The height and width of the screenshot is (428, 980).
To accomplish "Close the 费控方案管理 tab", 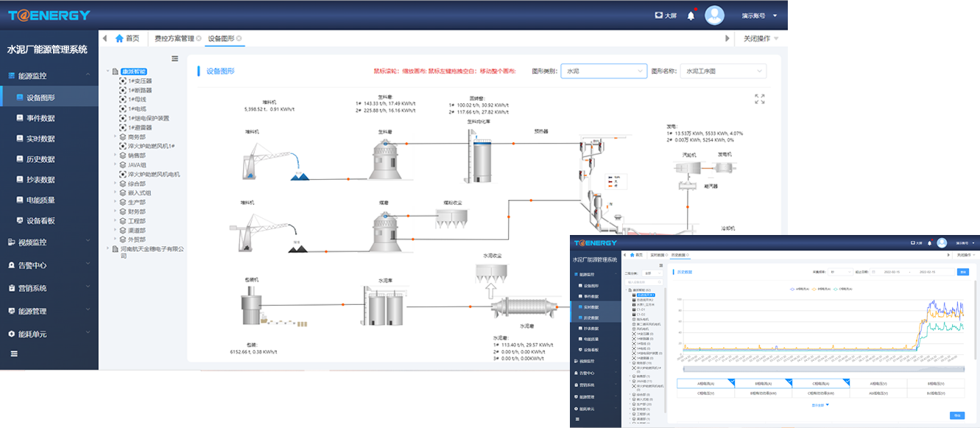I will [199, 38].
